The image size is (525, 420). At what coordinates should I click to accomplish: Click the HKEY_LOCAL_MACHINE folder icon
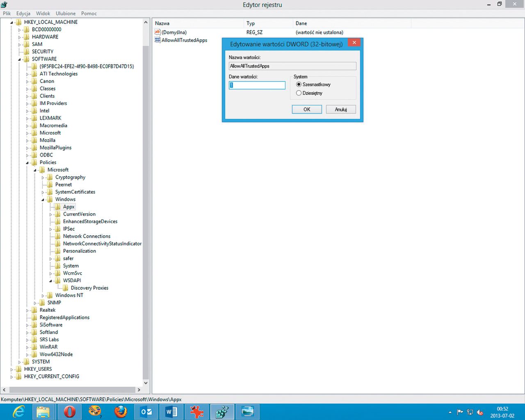19,22
